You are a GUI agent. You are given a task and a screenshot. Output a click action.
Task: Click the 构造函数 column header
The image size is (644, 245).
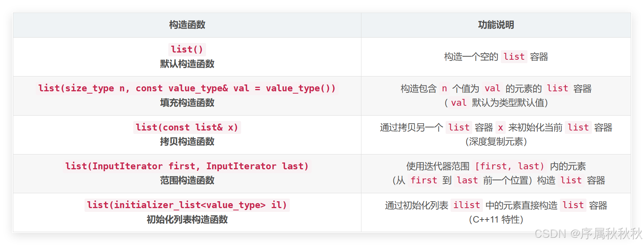point(187,25)
